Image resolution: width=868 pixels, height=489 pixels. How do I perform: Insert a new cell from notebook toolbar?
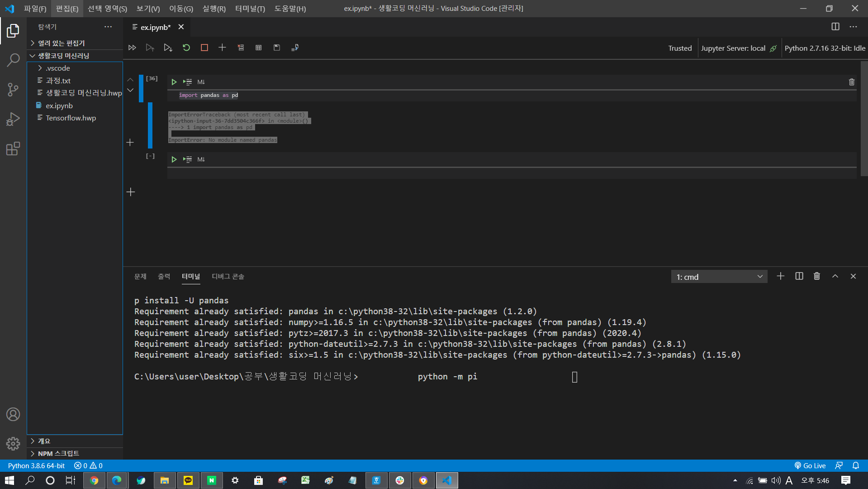click(x=222, y=48)
